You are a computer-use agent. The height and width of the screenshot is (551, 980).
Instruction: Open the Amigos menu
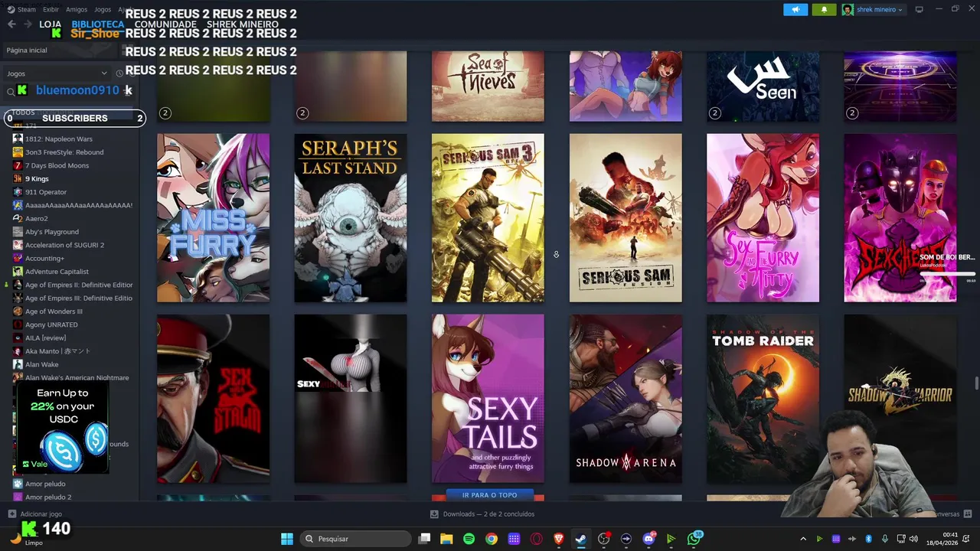coord(77,9)
